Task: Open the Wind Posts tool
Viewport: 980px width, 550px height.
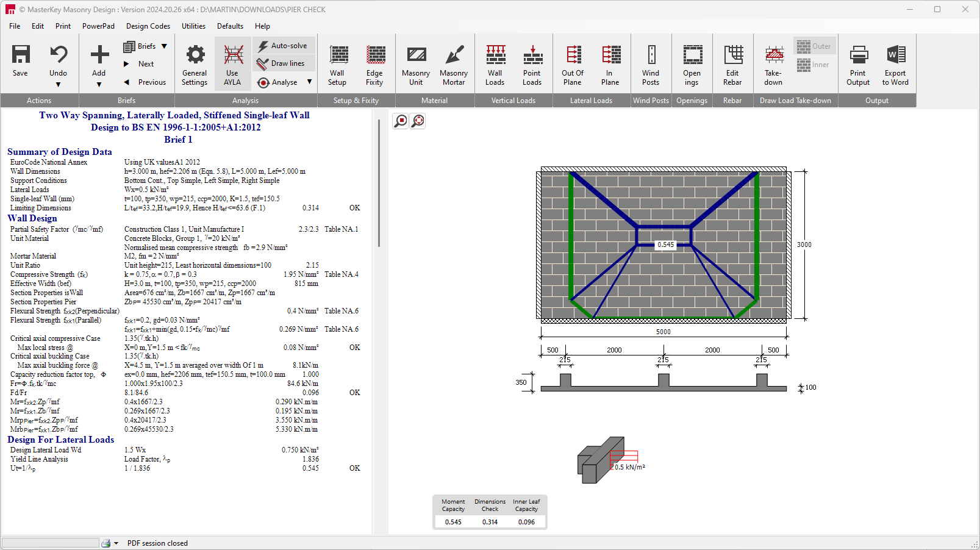Action: point(651,64)
